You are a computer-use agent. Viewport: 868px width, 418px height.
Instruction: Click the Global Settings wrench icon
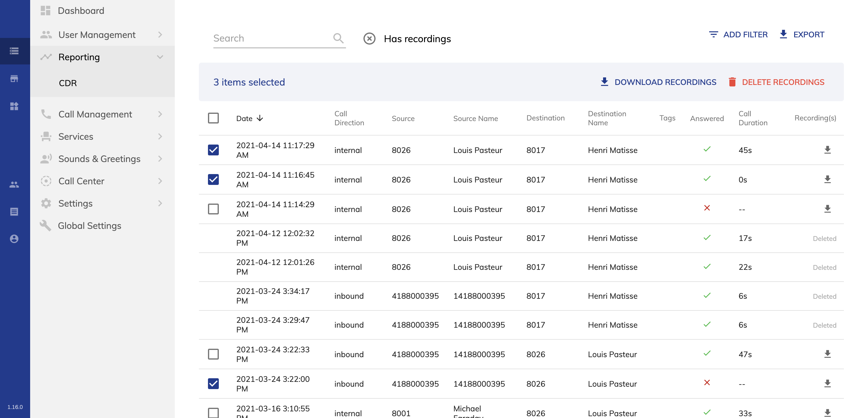pyautogui.click(x=46, y=225)
